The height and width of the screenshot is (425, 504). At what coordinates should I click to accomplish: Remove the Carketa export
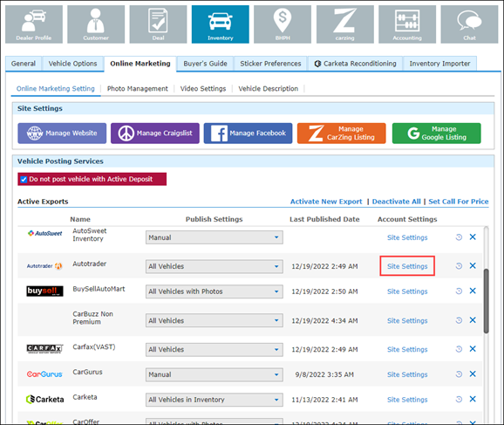pyautogui.click(x=473, y=399)
